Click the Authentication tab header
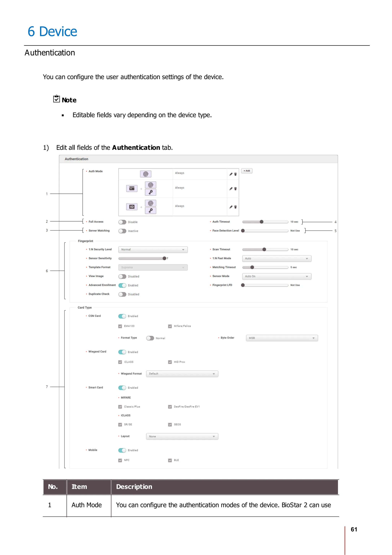This screenshot has height=555, width=392. (x=77, y=159)
